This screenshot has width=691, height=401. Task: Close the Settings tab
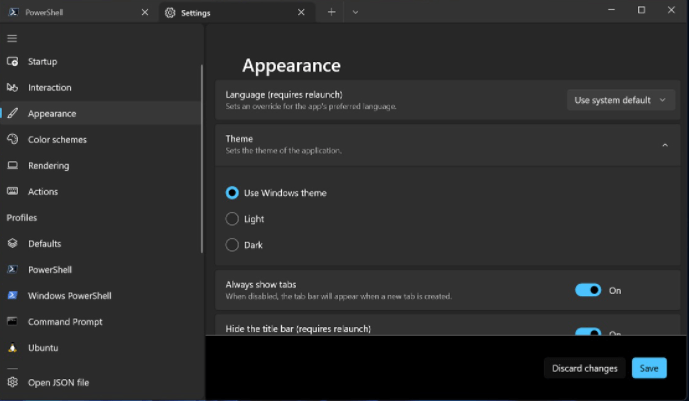(x=301, y=12)
